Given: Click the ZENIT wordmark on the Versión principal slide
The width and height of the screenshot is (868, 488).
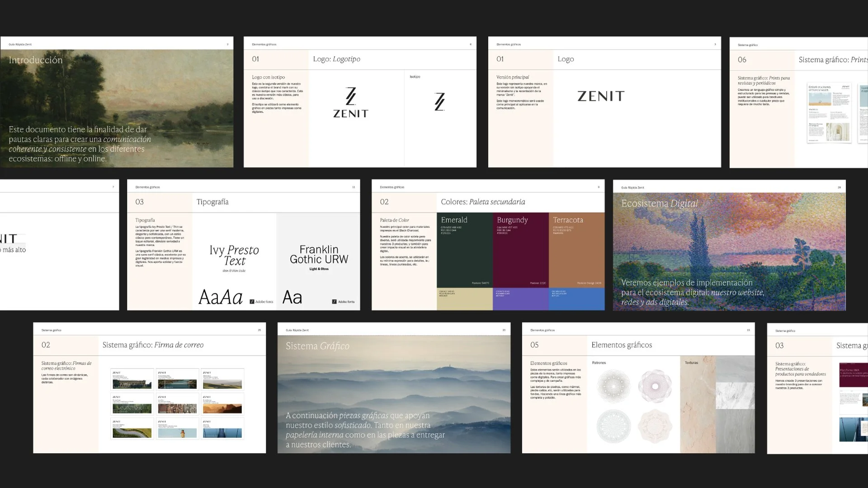Looking at the screenshot, I should click(601, 96).
